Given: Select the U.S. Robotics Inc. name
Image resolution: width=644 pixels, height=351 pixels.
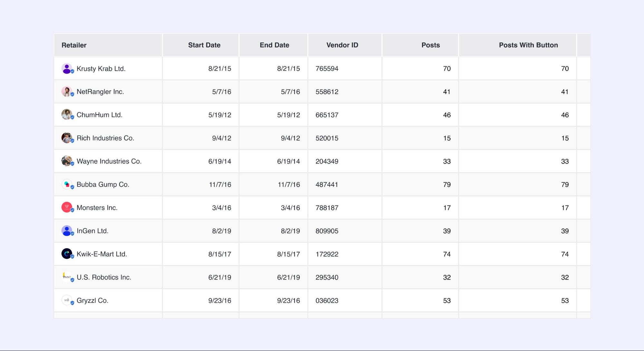Looking at the screenshot, I should [104, 277].
